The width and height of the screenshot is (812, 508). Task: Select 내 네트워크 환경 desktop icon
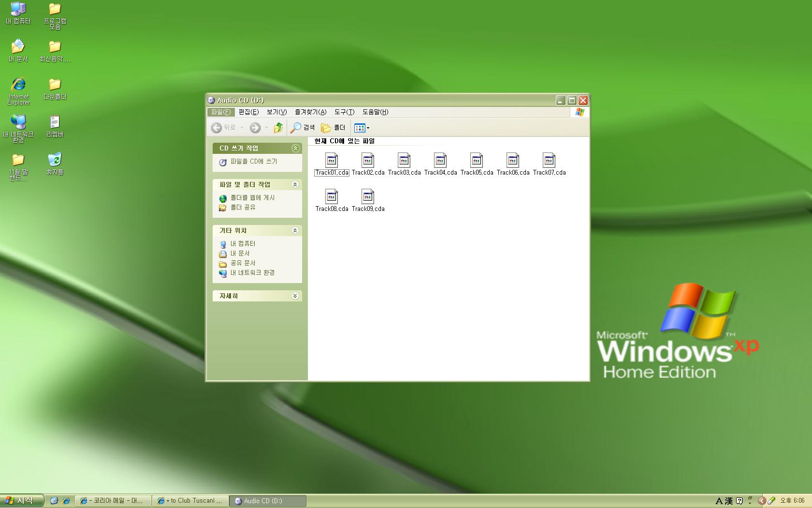18,129
